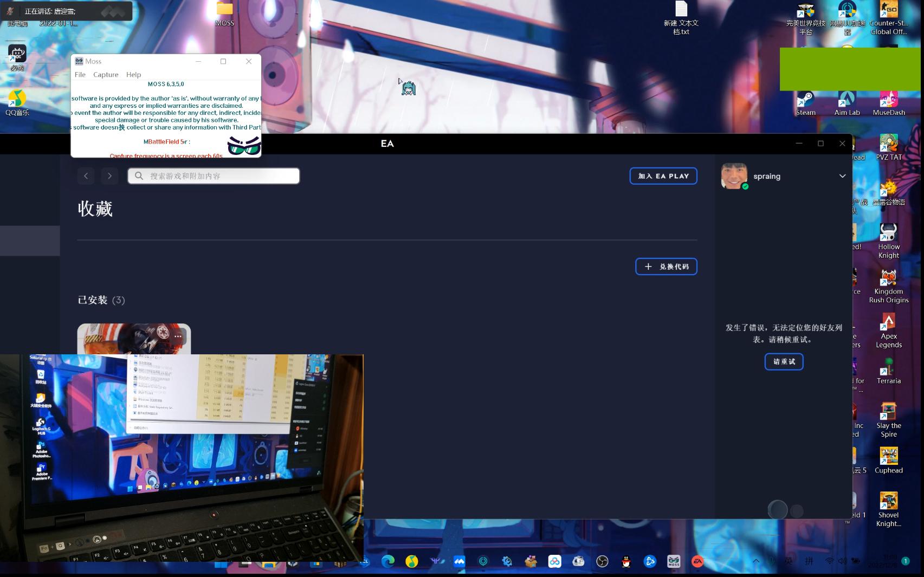
Task: Open the Slay the Spire shortcut
Action: (x=889, y=420)
